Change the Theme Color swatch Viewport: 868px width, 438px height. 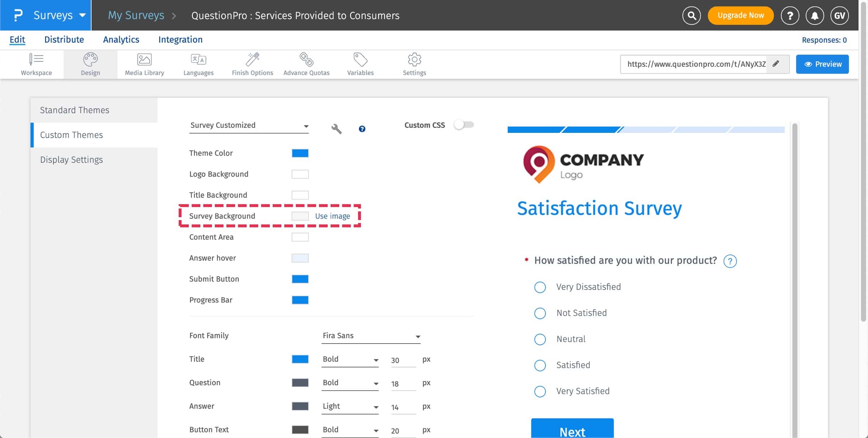tap(300, 153)
